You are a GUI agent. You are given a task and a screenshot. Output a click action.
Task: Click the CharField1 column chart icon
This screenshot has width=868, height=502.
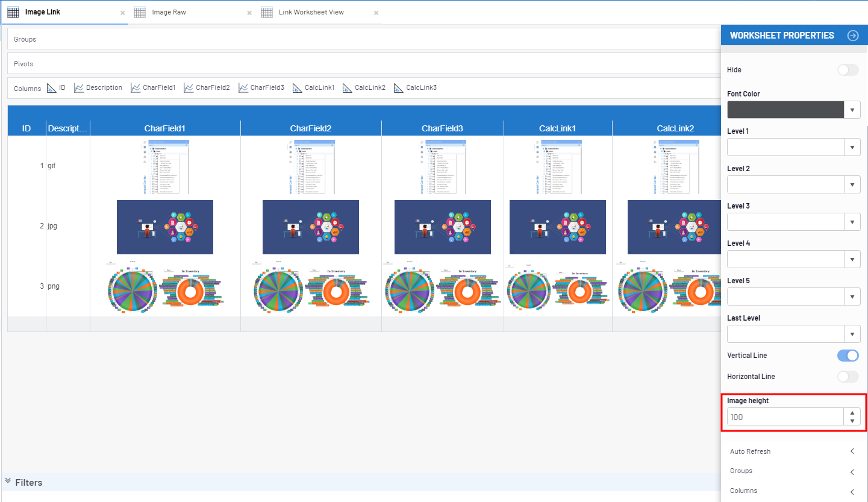[136, 88]
